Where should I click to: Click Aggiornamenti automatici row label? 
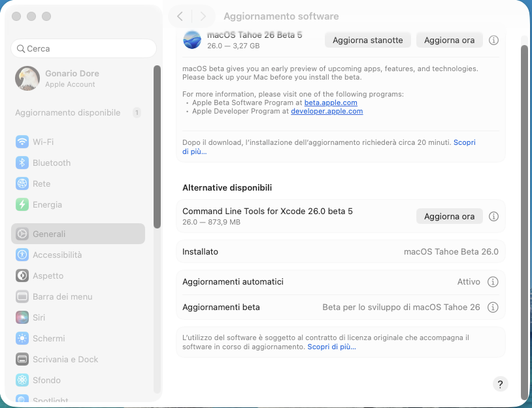[233, 281]
